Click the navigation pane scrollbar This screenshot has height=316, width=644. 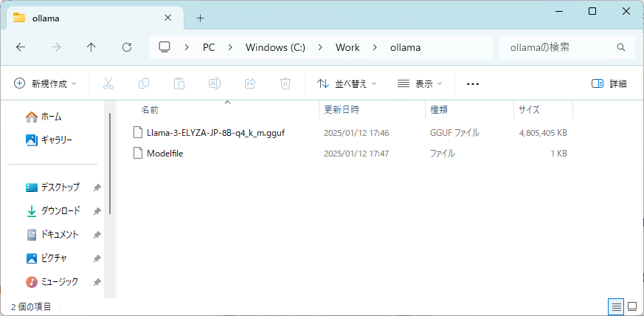[110, 163]
